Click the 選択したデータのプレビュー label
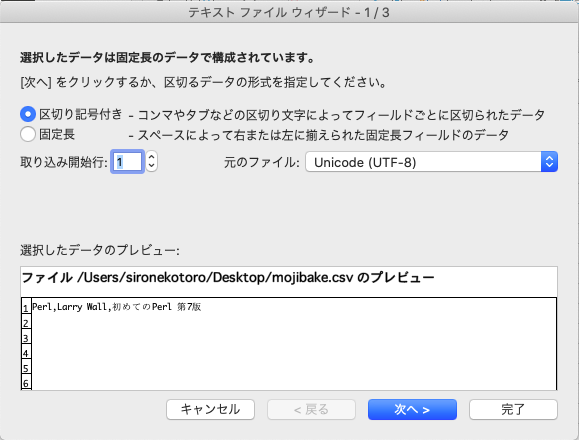Viewport: 579px width, 440px height. 100,251
